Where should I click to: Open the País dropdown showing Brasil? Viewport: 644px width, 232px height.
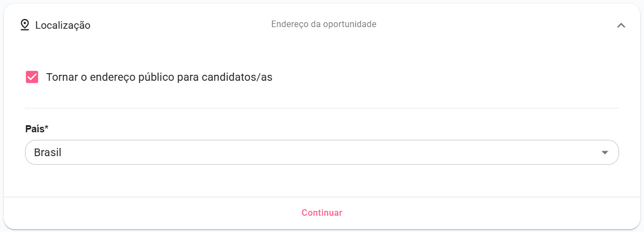[x=321, y=152]
